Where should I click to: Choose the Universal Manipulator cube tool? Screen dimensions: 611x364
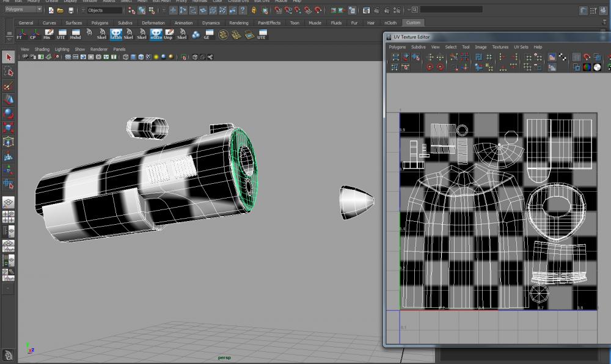pyautogui.click(x=9, y=142)
